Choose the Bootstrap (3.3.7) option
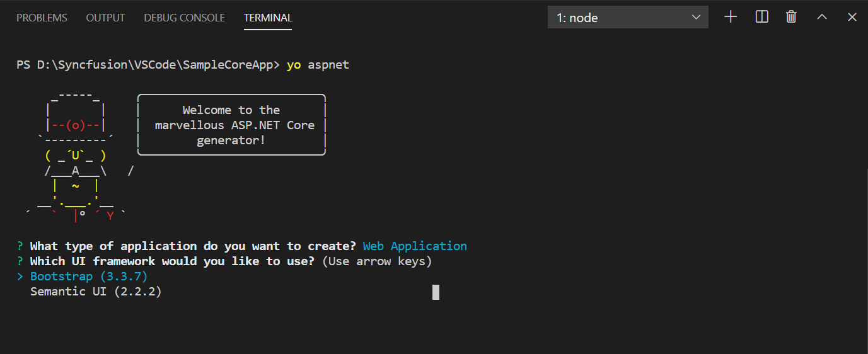Screen dimensions: 868x354 88,277
